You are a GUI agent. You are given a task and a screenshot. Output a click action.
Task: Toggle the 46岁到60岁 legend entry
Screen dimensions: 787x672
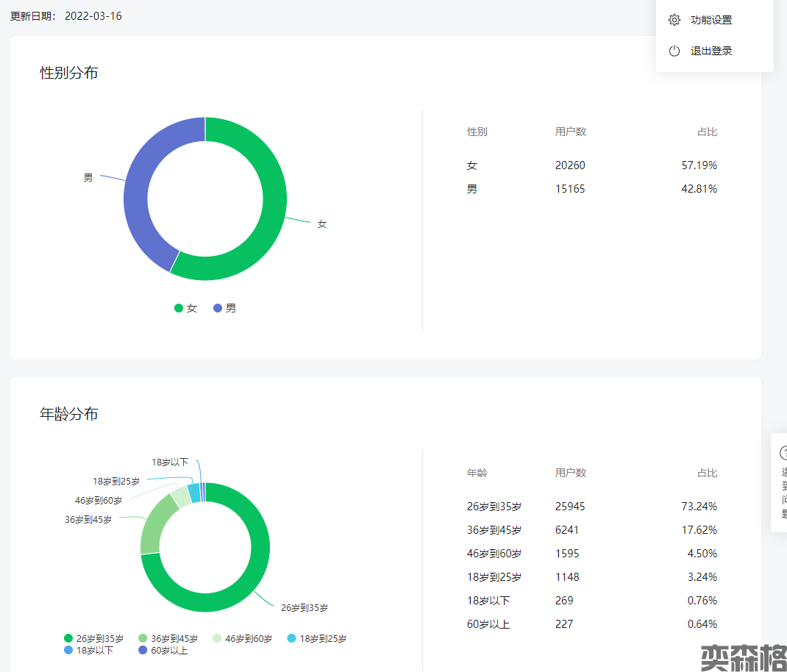[x=243, y=638]
